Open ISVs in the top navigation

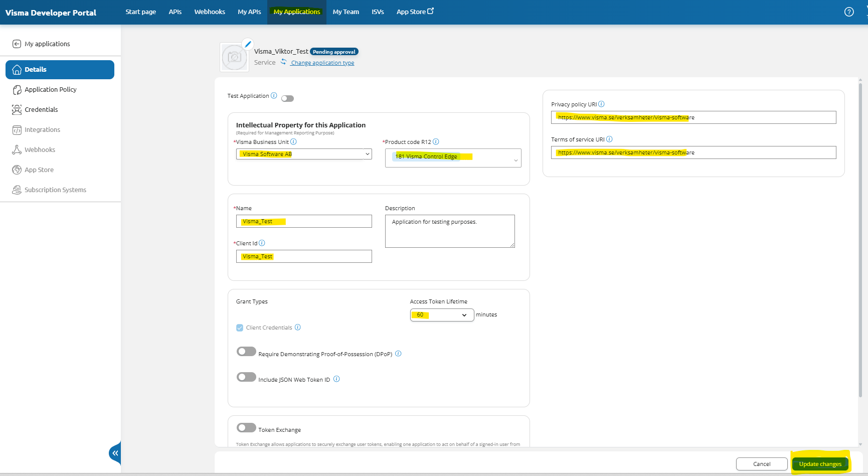[x=378, y=12]
